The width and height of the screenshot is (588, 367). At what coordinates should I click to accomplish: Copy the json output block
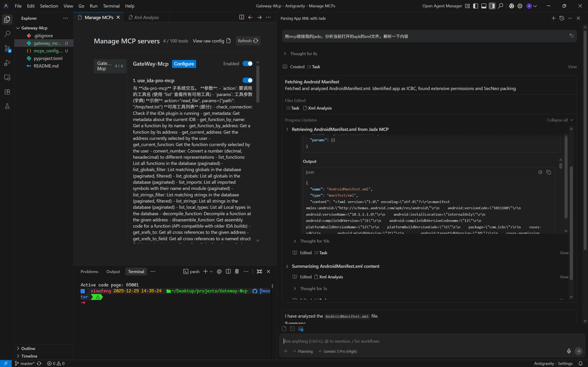[x=548, y=172]
